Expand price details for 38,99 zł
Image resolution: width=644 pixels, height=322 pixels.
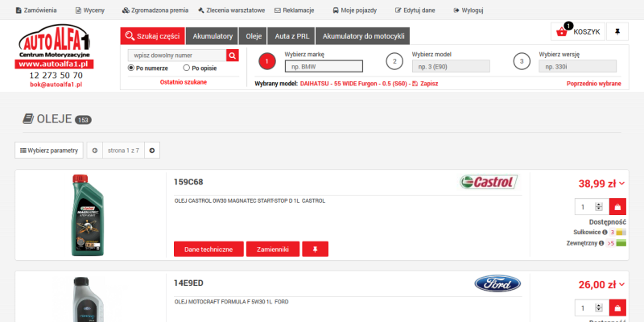(621, 184)
